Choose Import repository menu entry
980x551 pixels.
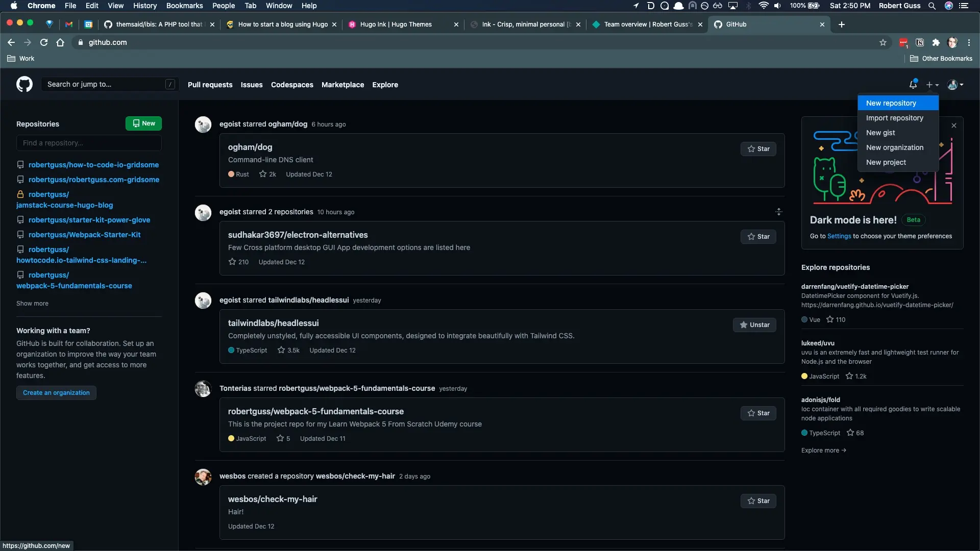click(898, 118)
